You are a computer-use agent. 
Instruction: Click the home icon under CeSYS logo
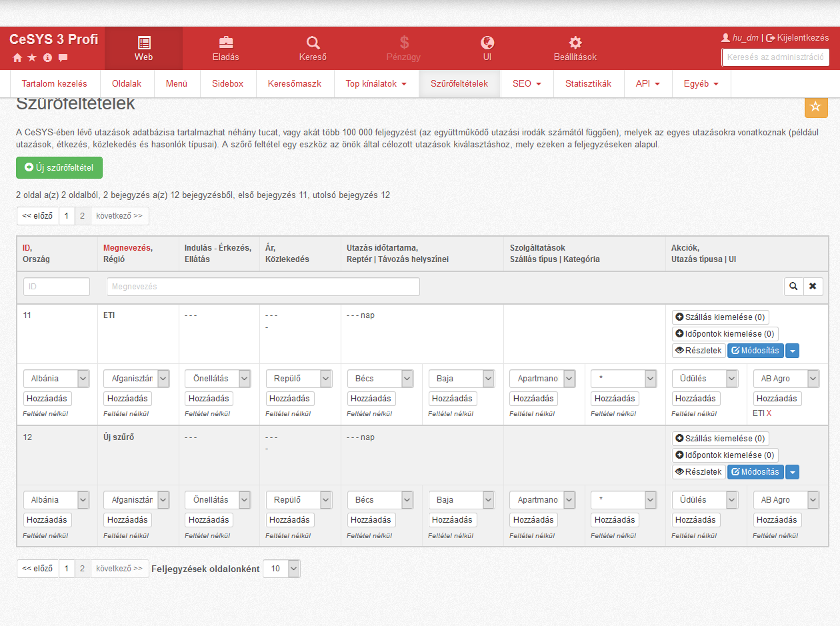17,58
